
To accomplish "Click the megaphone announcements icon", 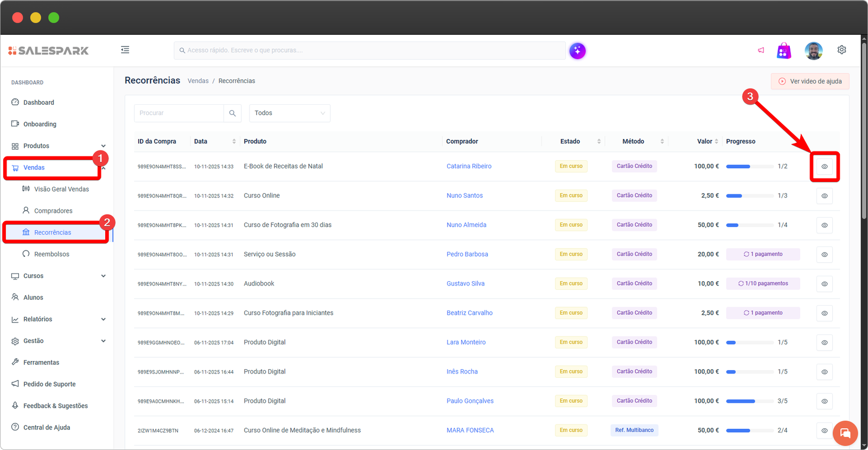I will 761,50.
